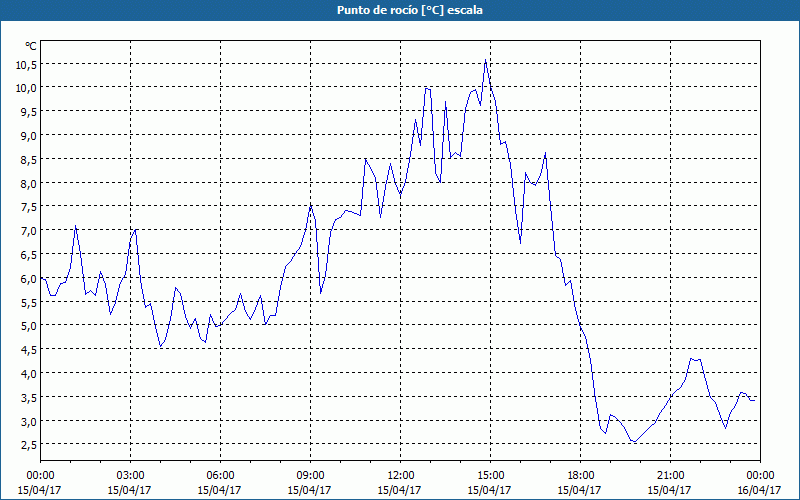Image resolution: width=800 pixels, height=500 pixels.
Task: Select the 15/04/17 date under 21:00
Action: pyautogui.click(x=669, y=490)
